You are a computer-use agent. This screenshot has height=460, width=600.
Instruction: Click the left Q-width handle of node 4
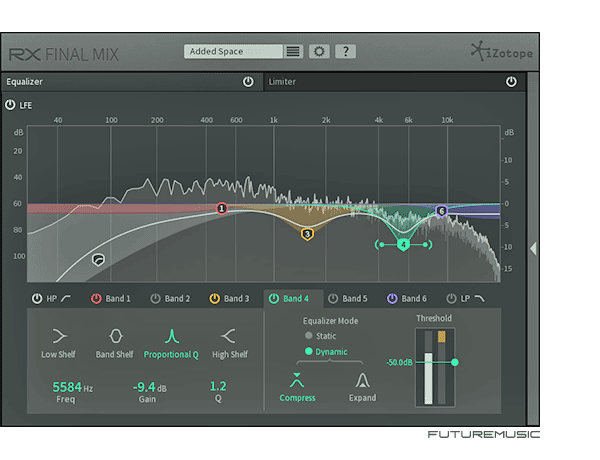point(382,245)
